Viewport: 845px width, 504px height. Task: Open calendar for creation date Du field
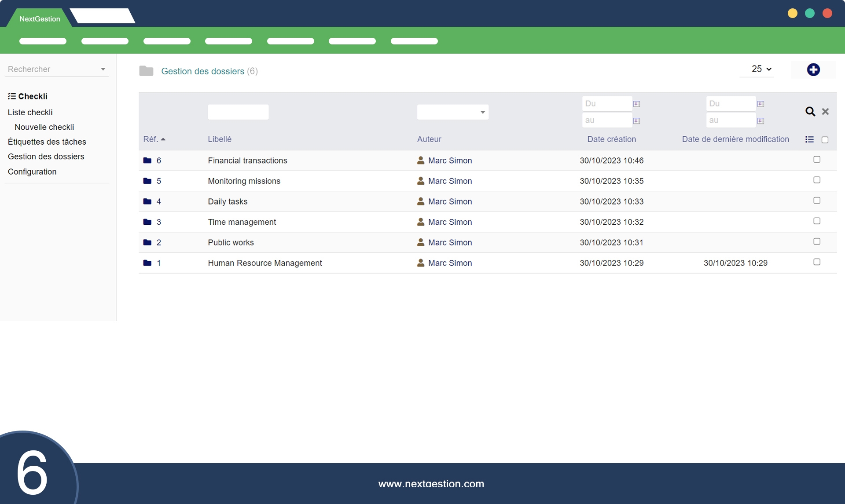[x=636, y=104]
